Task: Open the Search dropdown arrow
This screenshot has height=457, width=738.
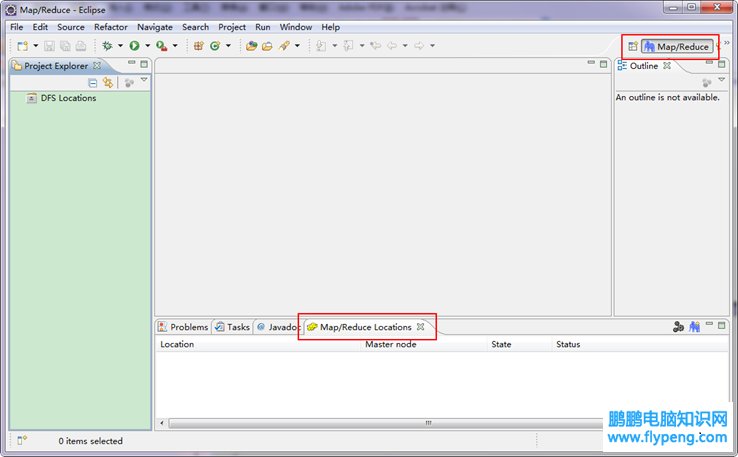Action: 297,46
